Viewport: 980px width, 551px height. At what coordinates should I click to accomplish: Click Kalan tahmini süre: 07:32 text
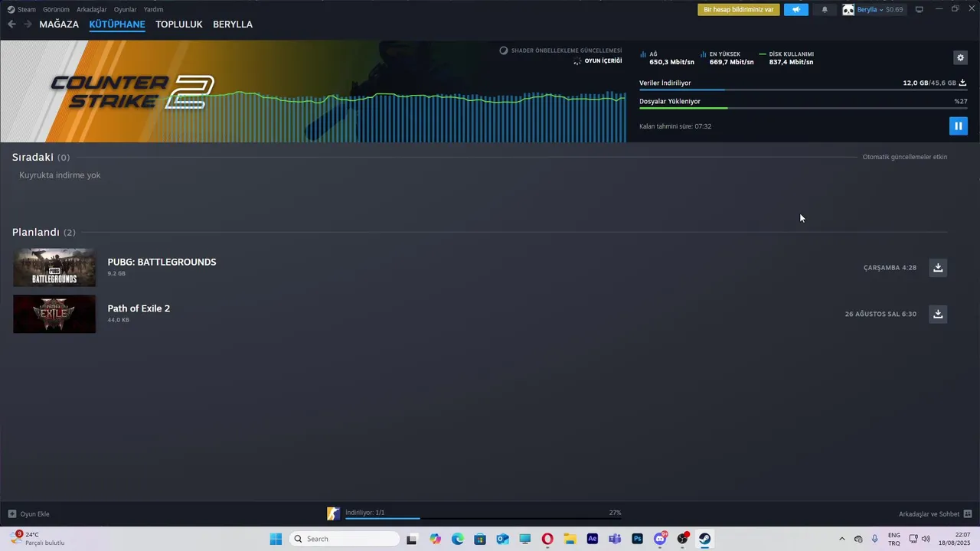[x=675, y=126]
